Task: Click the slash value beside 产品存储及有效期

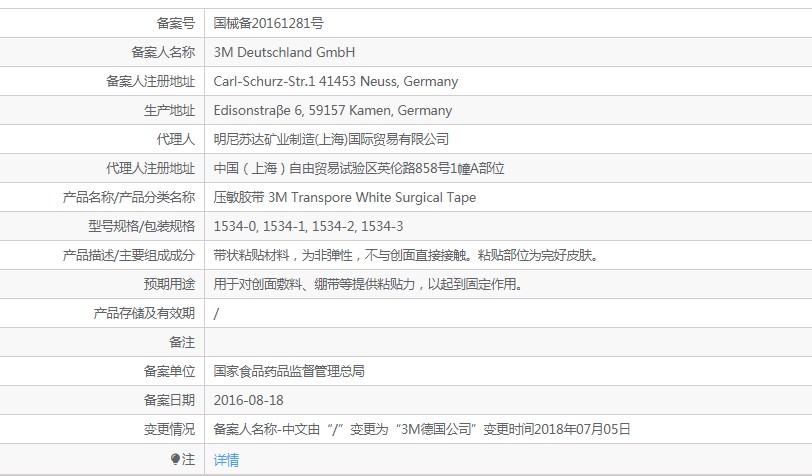Action: [216, 313]
